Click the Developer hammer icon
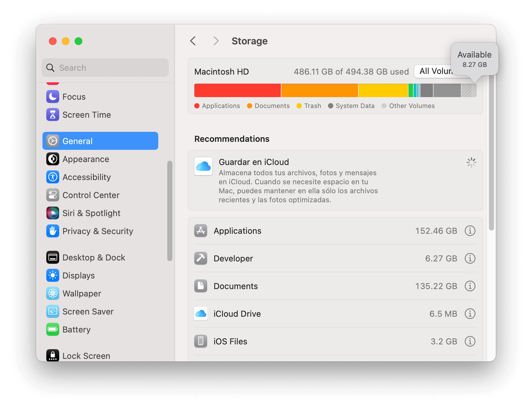The height and width of the screenshot is (409, 532). coord(201,258)
